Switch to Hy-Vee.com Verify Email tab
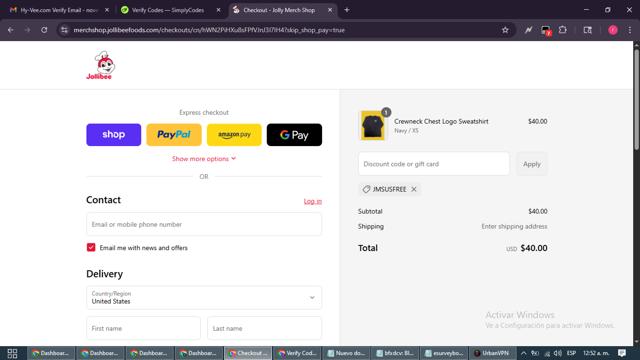The width and height of the screenshot is (640, 360). 60,10
